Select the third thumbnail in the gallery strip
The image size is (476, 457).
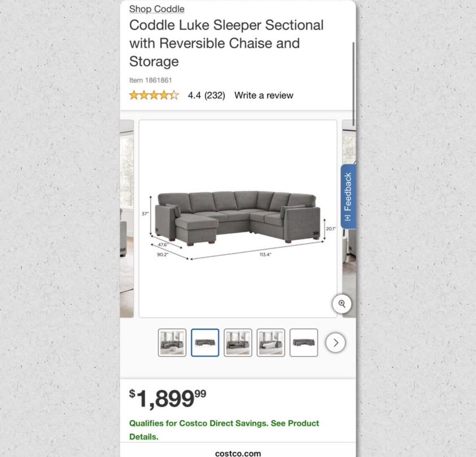238,343
